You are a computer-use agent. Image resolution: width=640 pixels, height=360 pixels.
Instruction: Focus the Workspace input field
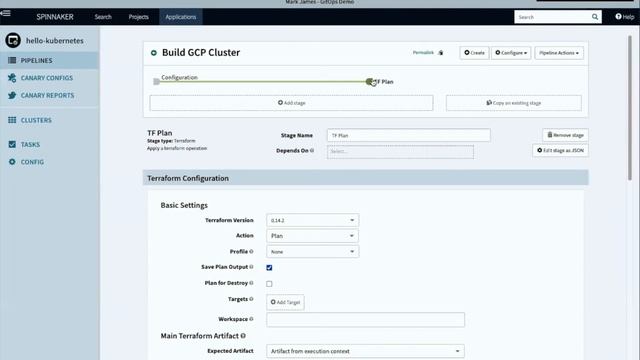[365, 320]
